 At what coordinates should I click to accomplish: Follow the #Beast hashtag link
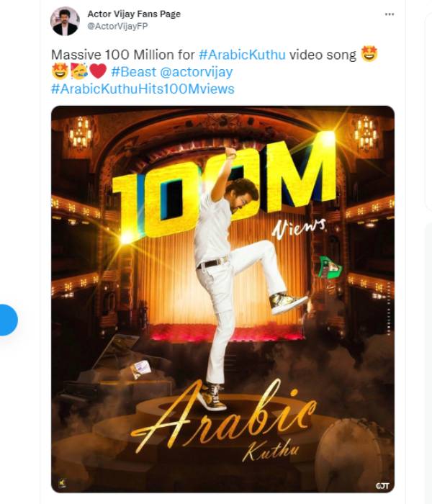click(133, 72)
